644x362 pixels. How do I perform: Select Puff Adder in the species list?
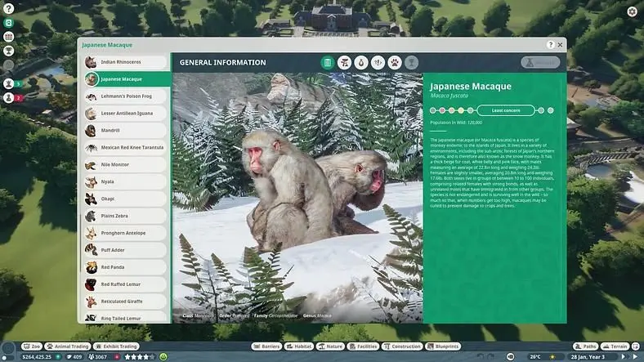pyautogui.click(x=126, y=250)
